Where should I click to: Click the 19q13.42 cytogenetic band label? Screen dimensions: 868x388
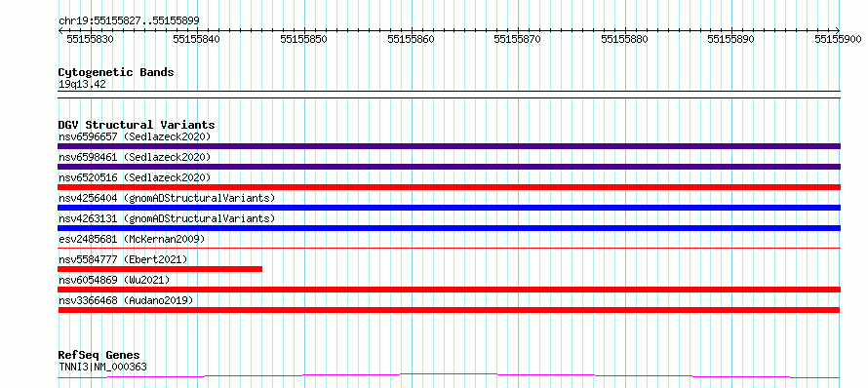coord(82,85)
